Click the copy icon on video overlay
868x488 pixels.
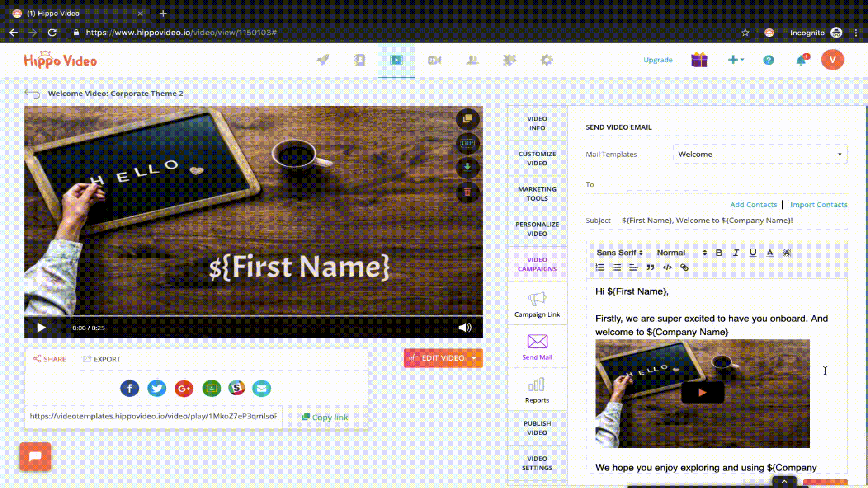point(467,119)
